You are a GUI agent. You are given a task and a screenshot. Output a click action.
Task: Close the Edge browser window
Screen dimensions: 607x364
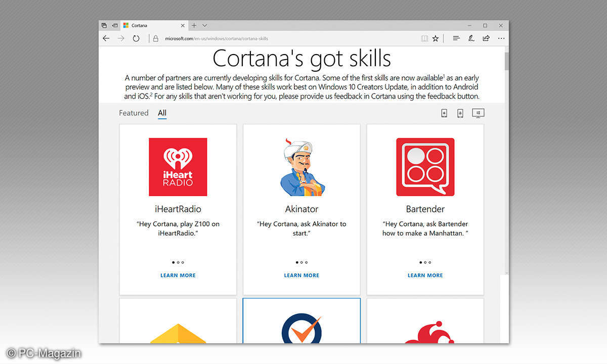(501, 25)
